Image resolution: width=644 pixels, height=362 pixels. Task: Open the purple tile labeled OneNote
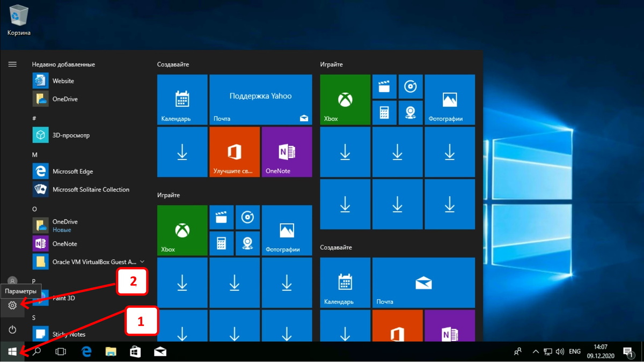click(x=287, y=152)
